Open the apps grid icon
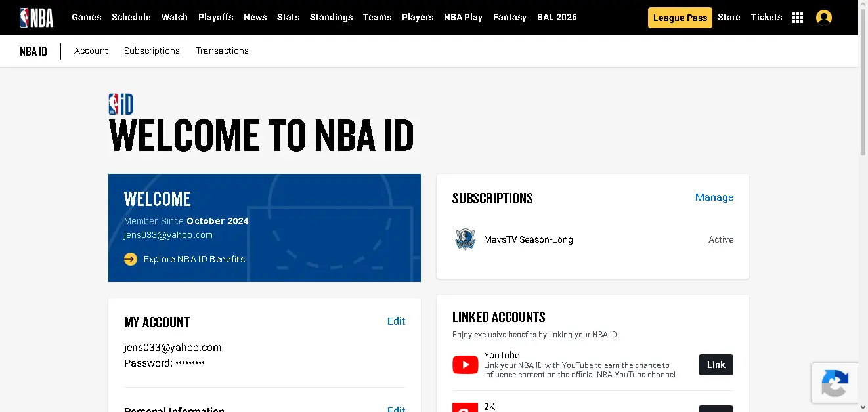 point(798,18)
